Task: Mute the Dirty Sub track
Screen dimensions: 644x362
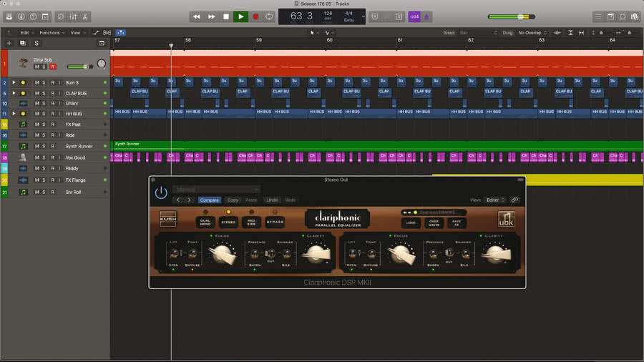Action: coord(37,67)
